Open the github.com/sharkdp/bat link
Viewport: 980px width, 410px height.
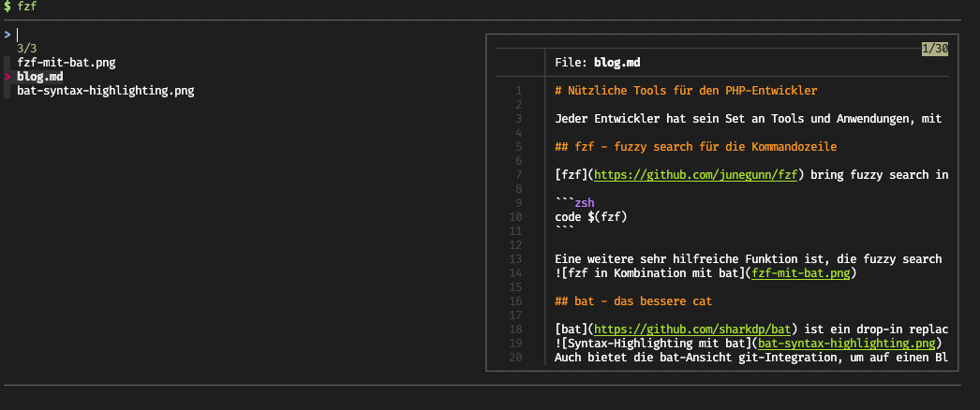pyautogui.click(x=692, y=329)
